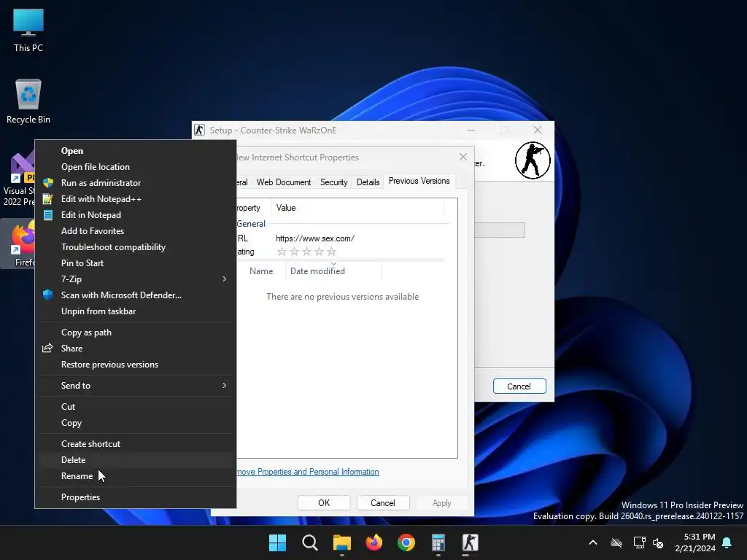This screenshot has width=747, height=560.
Task: Choose Cut in context menu
Action: point(135,407)
